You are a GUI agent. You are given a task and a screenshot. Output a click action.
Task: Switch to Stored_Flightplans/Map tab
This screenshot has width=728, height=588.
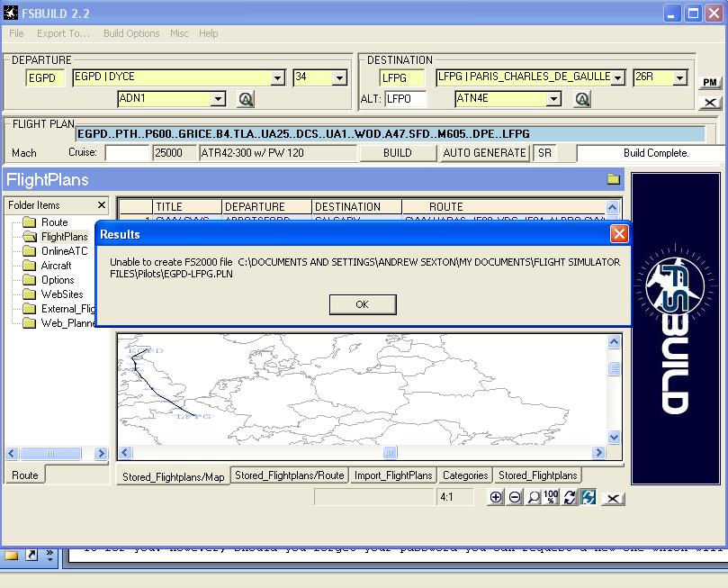pos(173,476)
